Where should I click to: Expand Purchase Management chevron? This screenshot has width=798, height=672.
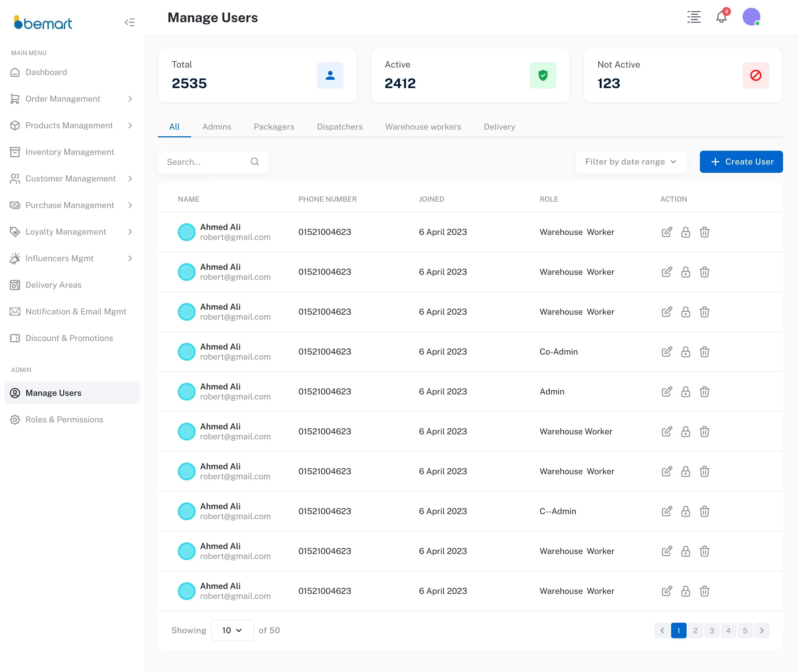coord(130,205)
